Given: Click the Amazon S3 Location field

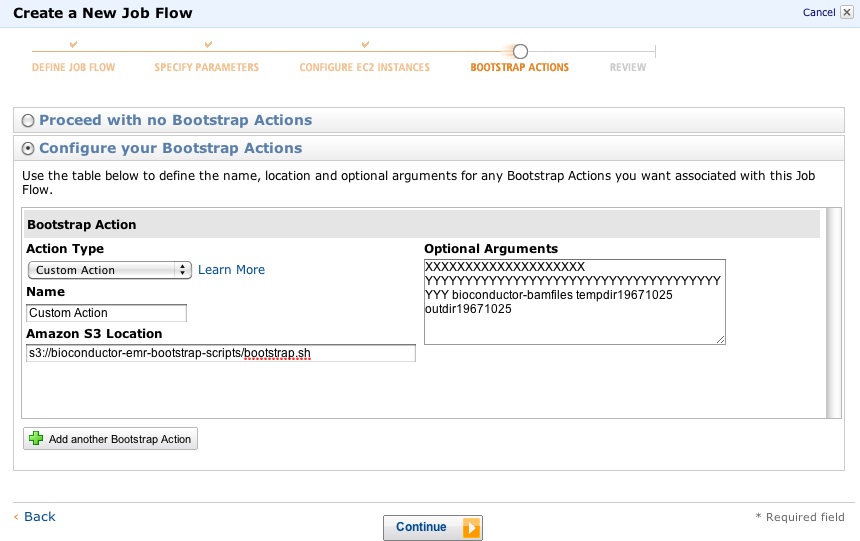Looking at the screenshot, I should [220, 353].
